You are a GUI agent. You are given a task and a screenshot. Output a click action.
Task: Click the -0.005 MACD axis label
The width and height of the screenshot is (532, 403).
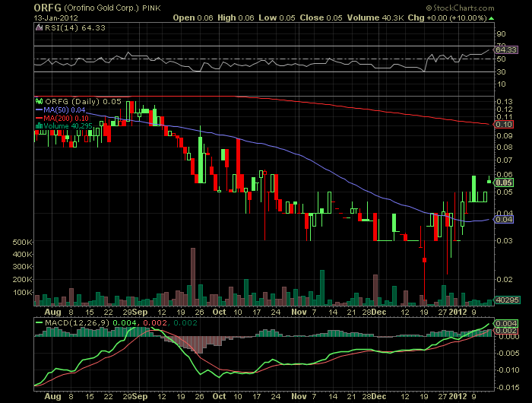[x=508, y=354]
